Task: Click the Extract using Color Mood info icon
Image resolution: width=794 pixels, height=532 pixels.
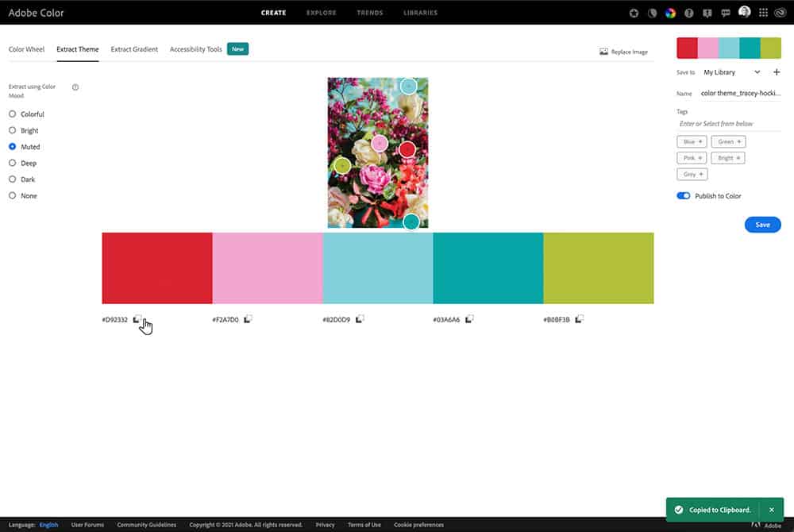Action: 75,87
